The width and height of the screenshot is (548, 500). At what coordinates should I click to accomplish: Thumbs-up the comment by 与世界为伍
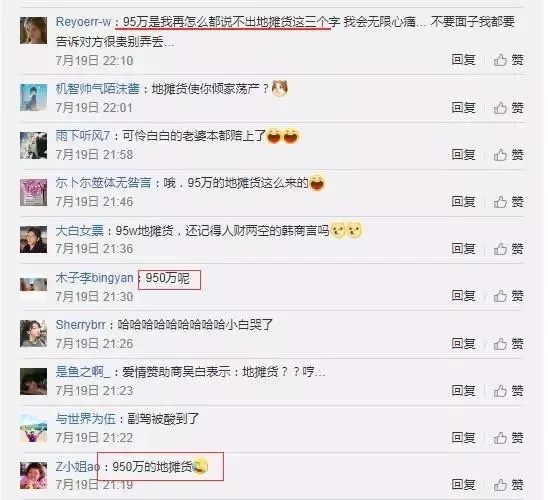click(509, 437)
